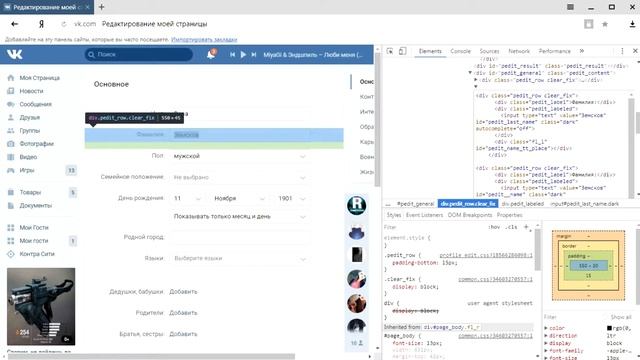Screen dimensions: 640x360
Task: Click the Родной город input field
Action: point(239,237)
